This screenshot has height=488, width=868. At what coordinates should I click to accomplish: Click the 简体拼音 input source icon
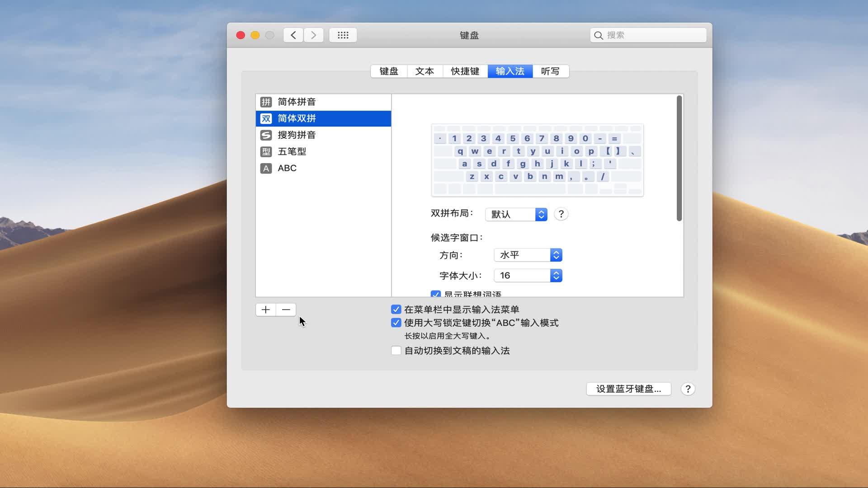click(266, 102)
